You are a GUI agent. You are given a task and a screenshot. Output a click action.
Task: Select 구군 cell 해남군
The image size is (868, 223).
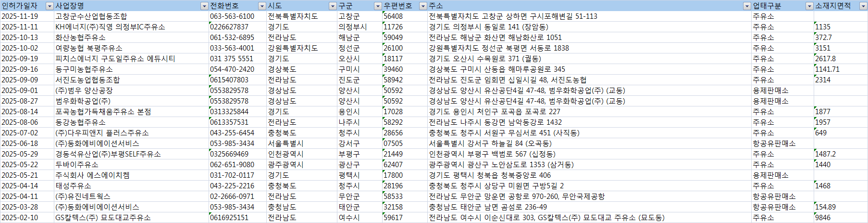click(360, 38)
